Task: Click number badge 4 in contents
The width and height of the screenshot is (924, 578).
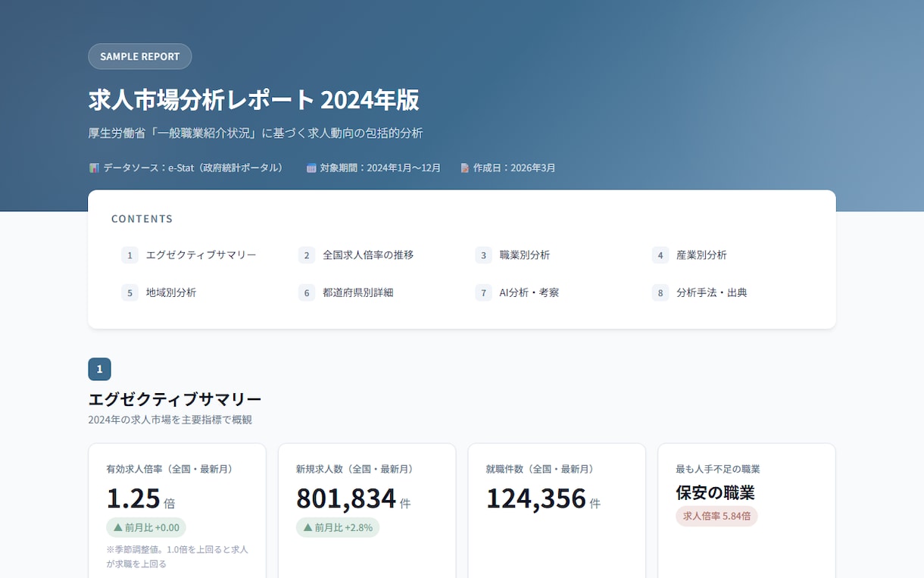Action: (660, 255)
